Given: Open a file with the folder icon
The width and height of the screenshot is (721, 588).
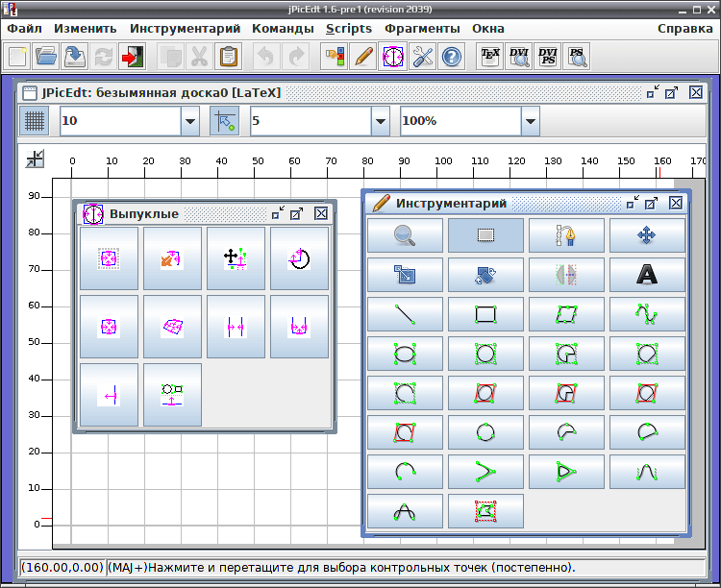Looking at the screenshot, I should coord(45,57).
